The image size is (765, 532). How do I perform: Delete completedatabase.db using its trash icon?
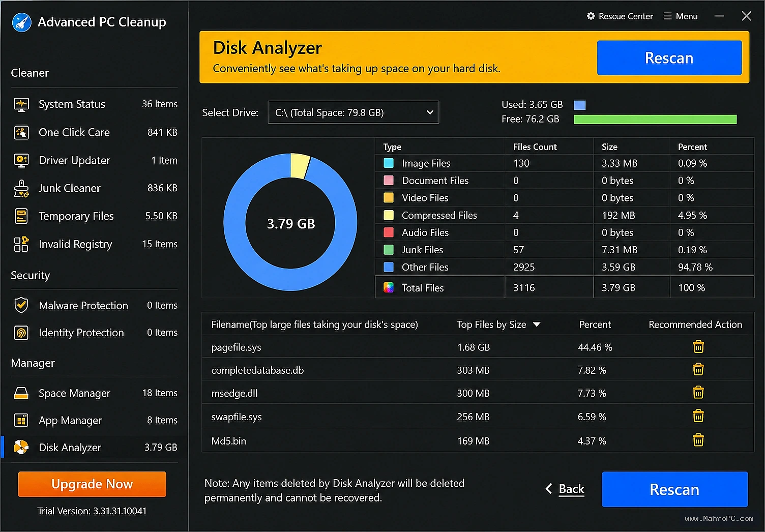click(698, 369)
